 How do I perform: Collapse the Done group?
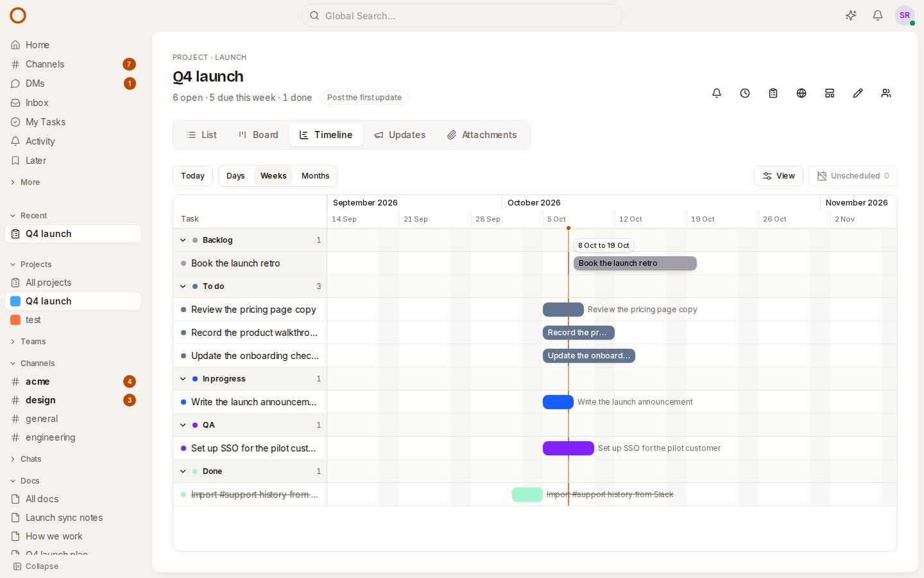point(183,471)
